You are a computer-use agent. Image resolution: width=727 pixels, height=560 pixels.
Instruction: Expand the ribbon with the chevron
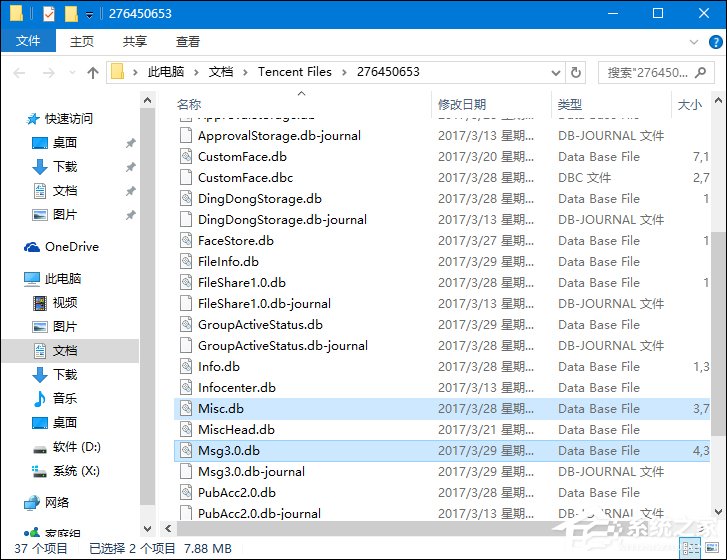[692, 42]
